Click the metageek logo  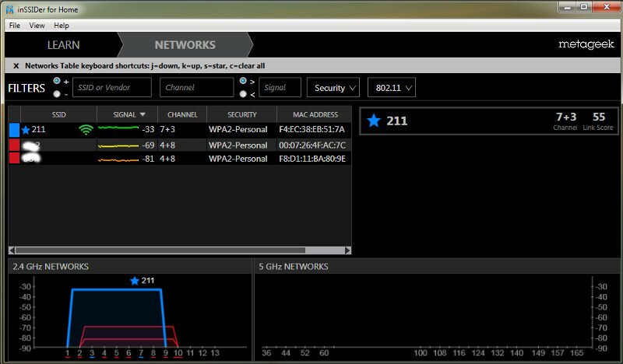[x=586, y=44]
